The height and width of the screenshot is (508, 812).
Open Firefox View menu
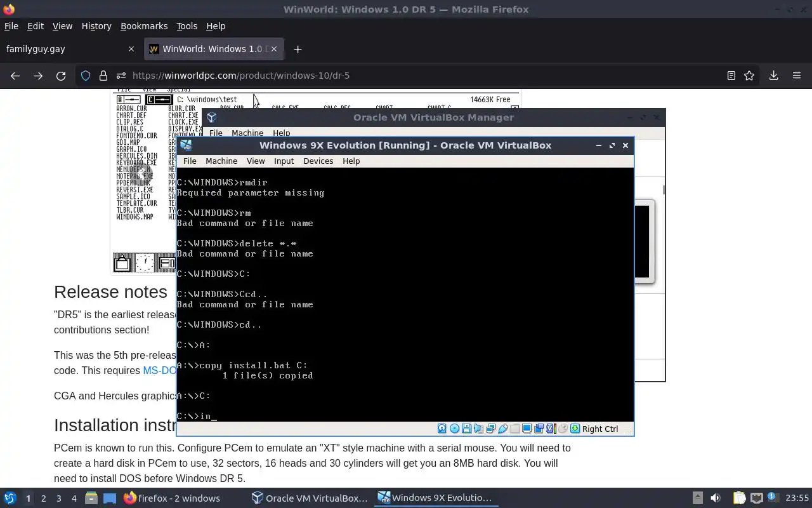point(62,26)
